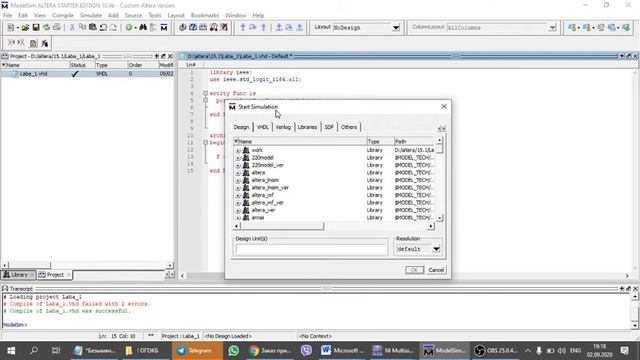Click the OK button in Start Simulation
640x360 pixels.
pyautogui.click(x=414, y=270)
